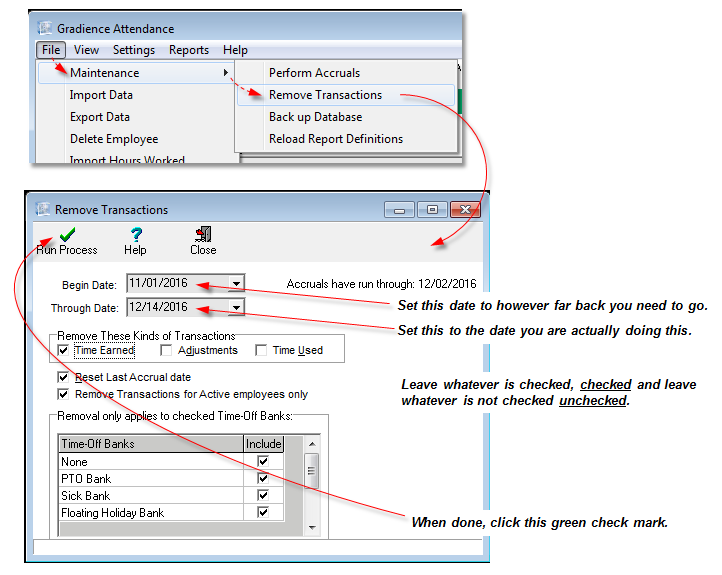The image size is (722, 575).
Task: Enable the Time Used checkbox
Action: [x=261, y=350]
